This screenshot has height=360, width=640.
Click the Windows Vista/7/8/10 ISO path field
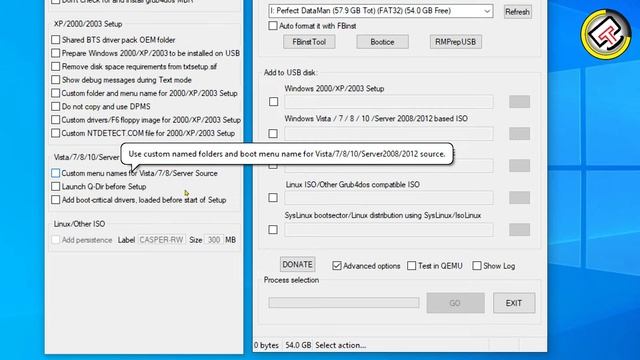click(x=389, y=133)
